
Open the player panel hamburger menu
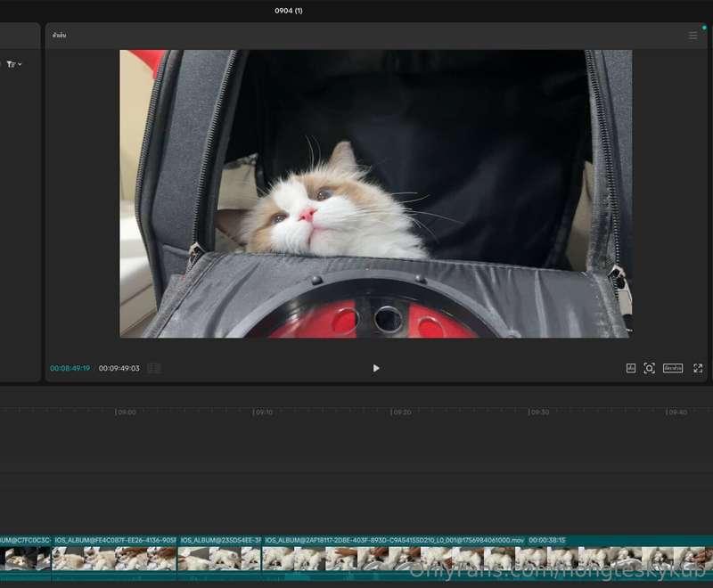point(693,36)
